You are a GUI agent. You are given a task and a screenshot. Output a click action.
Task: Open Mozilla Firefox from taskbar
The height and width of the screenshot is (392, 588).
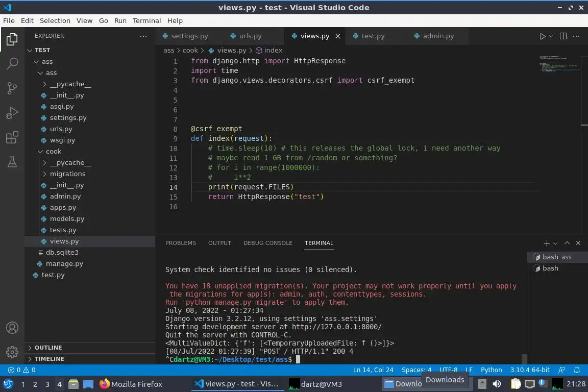pyautogui.click(x=131, y=384)
